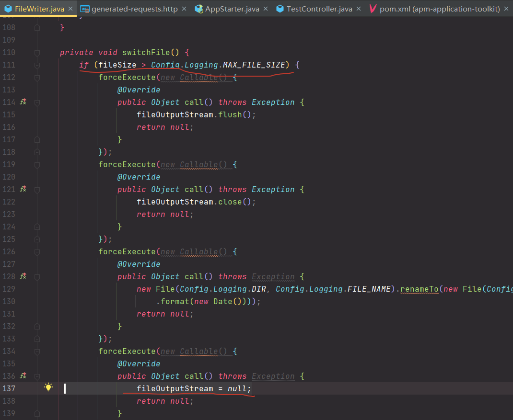Screen dimensions: 513x420
Task: Click the implements gutter icon on line 136
Action: 23,376
